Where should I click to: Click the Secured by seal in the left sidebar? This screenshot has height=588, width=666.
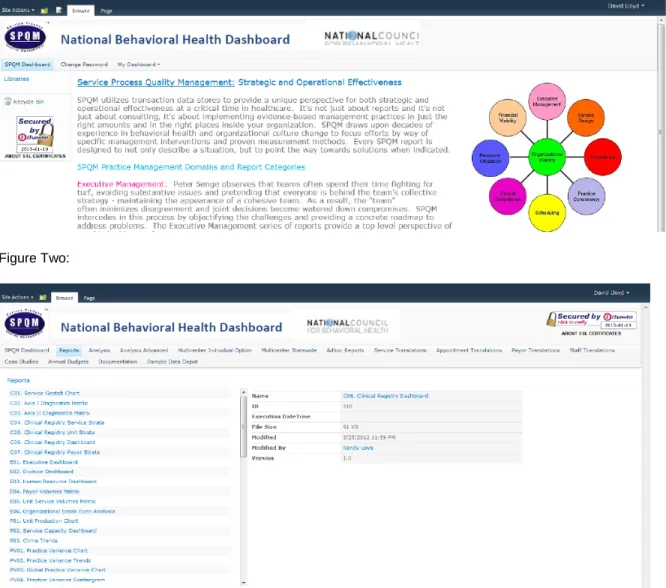35,134
